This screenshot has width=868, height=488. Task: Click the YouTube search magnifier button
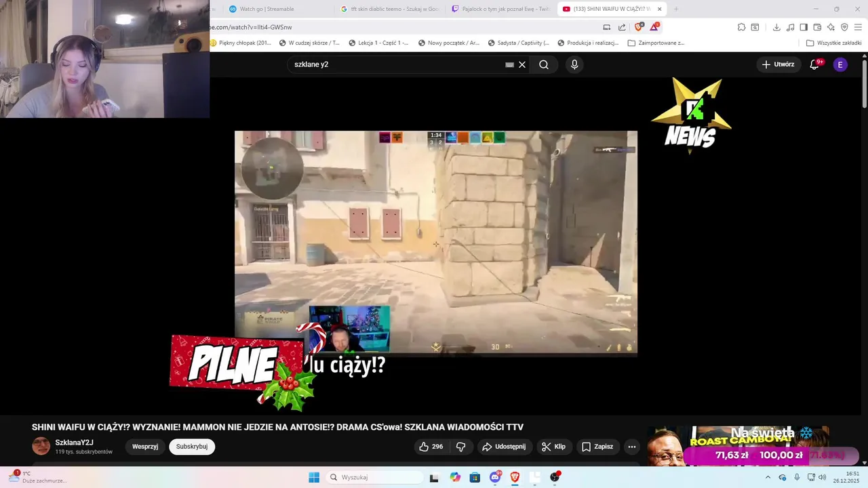[x=544, y=64]
